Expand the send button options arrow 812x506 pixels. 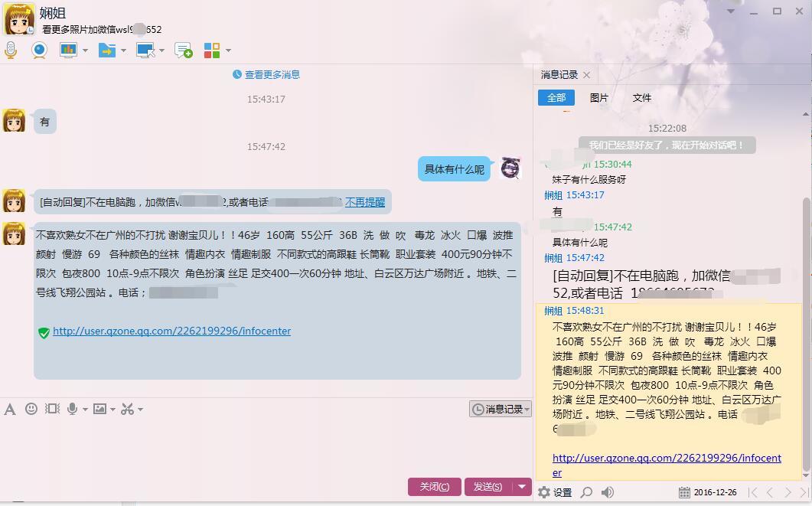(523, 486)
